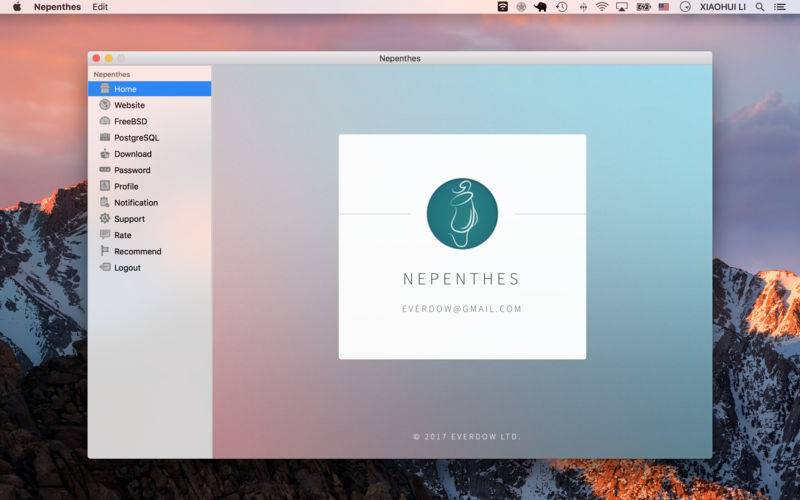Open the US flag input source menu
The image size is (800, 500).
(x=664, y=7)
